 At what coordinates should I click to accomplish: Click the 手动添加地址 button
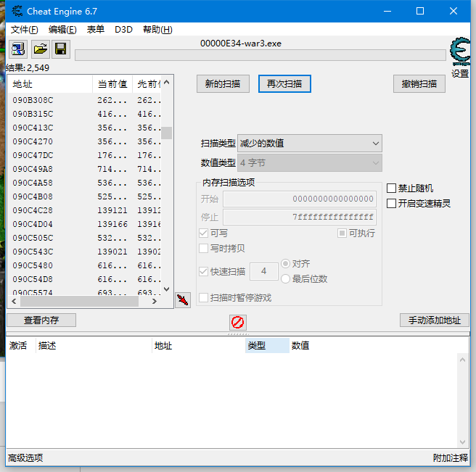point(435,320)
